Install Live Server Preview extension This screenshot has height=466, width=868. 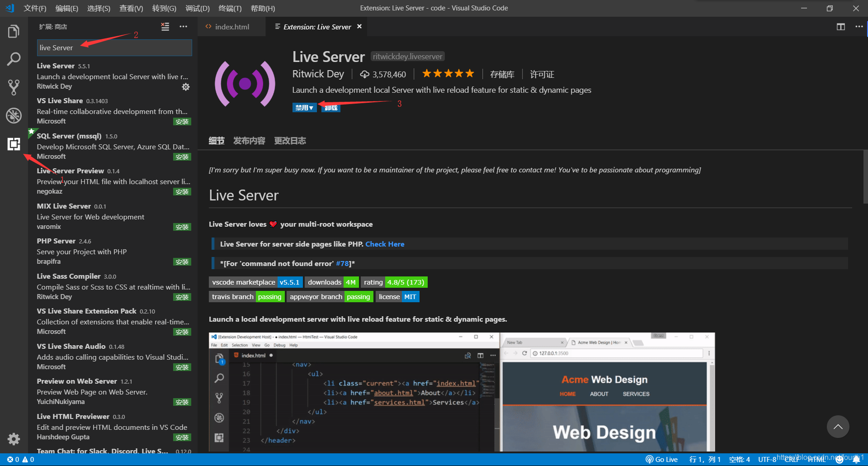click(x=182, y=192)
